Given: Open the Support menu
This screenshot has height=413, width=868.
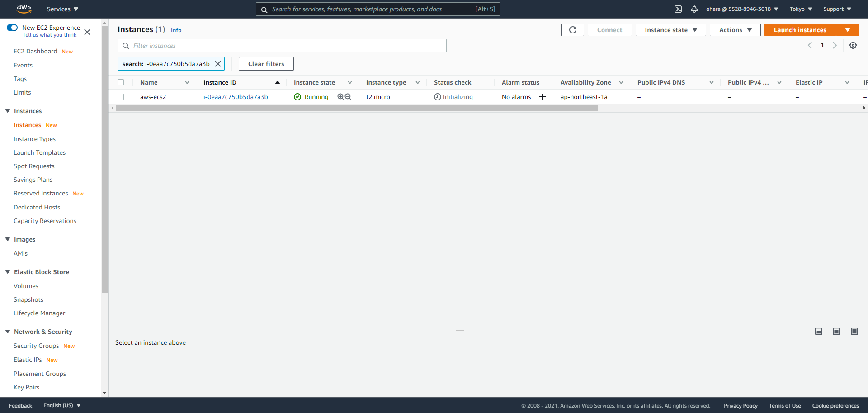Looking at the screenshot, I should click(837, 9).
